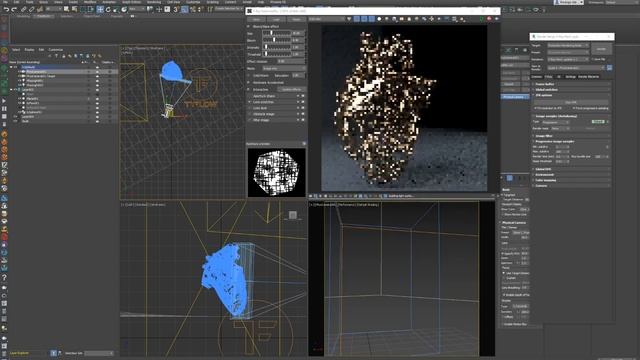Toggle the Interactive checkbox in lens effects
The image size is (640, 360).
pos(248,89)
